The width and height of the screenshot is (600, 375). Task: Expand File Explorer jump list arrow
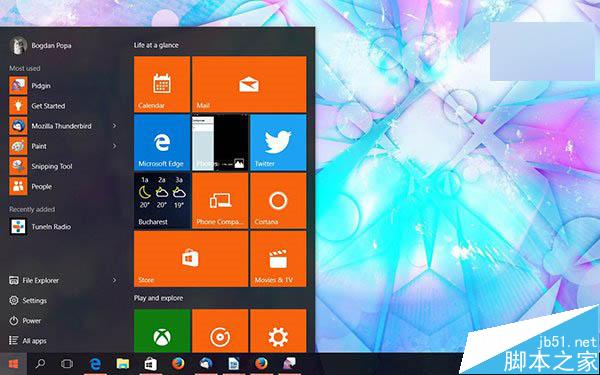[114, 280]
